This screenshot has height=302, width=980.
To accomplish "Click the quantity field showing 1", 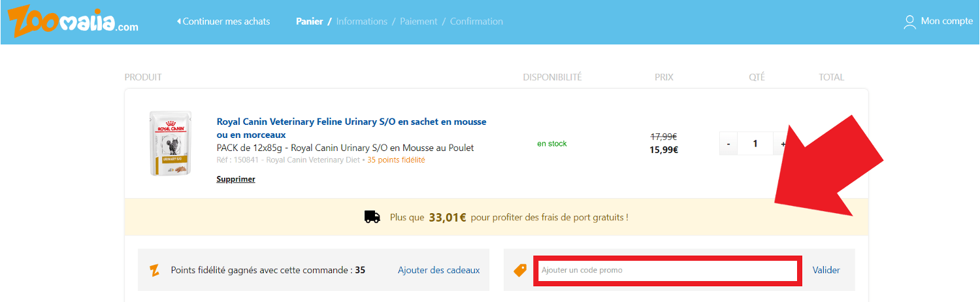I will click(x=755, y=143).
